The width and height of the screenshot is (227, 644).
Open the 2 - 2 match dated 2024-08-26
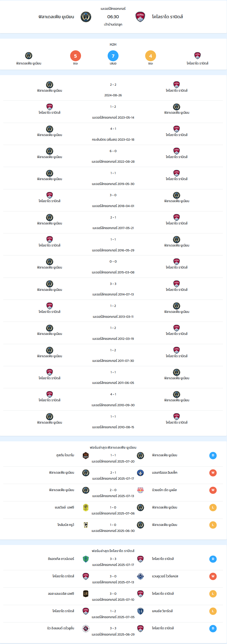pyautogui.click(x=113, y=90)
